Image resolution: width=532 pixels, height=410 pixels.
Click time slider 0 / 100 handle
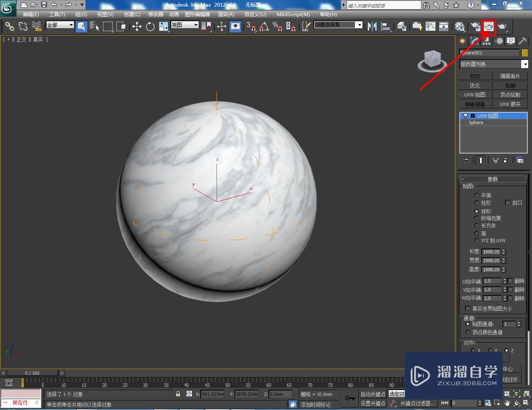coord(32,373)
